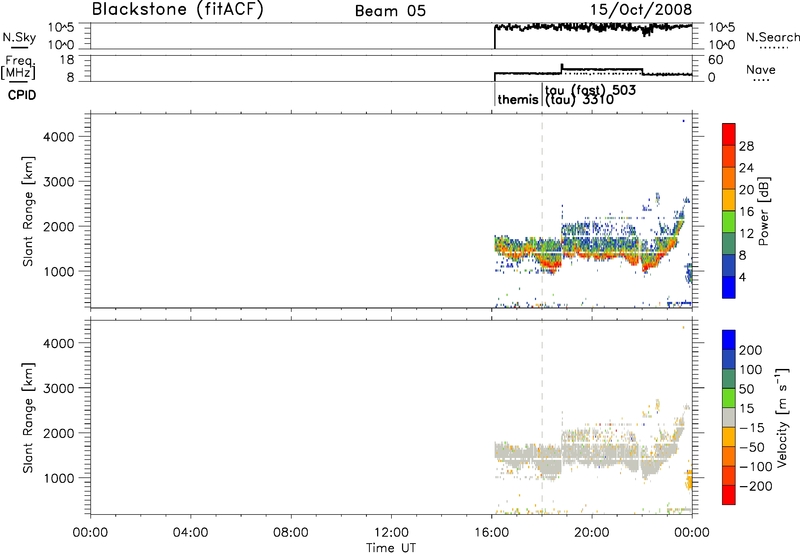
Task: Click the frequency step trace in the Freq panel
Action: (593, 71)
